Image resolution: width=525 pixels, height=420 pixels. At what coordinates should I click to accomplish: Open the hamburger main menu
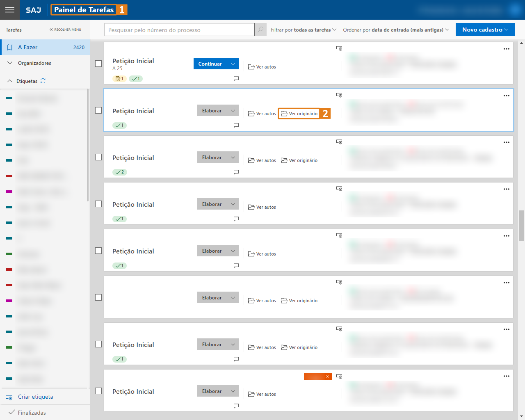click(10, 10)
